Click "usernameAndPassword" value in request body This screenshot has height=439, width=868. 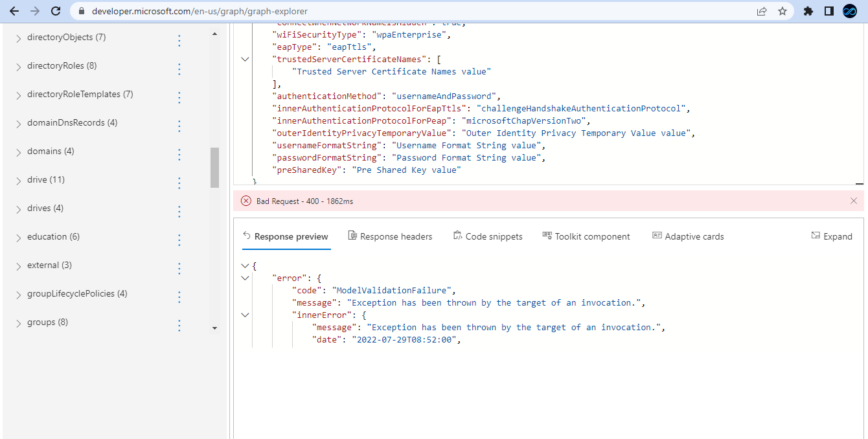tap(444, 96)
